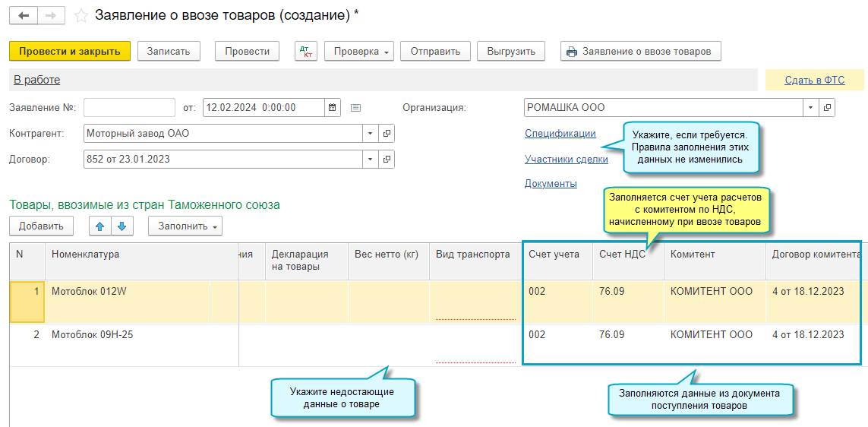Click the Сдать в ФТС link
Viewport: 868px width, 427px height.
coord(814,81)
